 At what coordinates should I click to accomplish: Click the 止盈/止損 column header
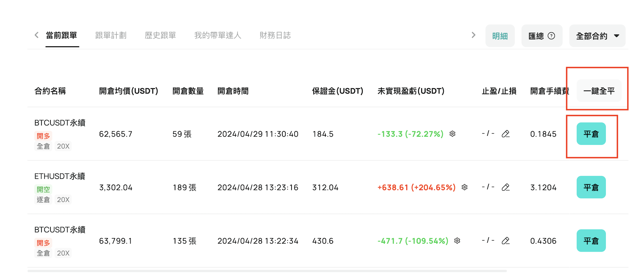click(499, 91)
